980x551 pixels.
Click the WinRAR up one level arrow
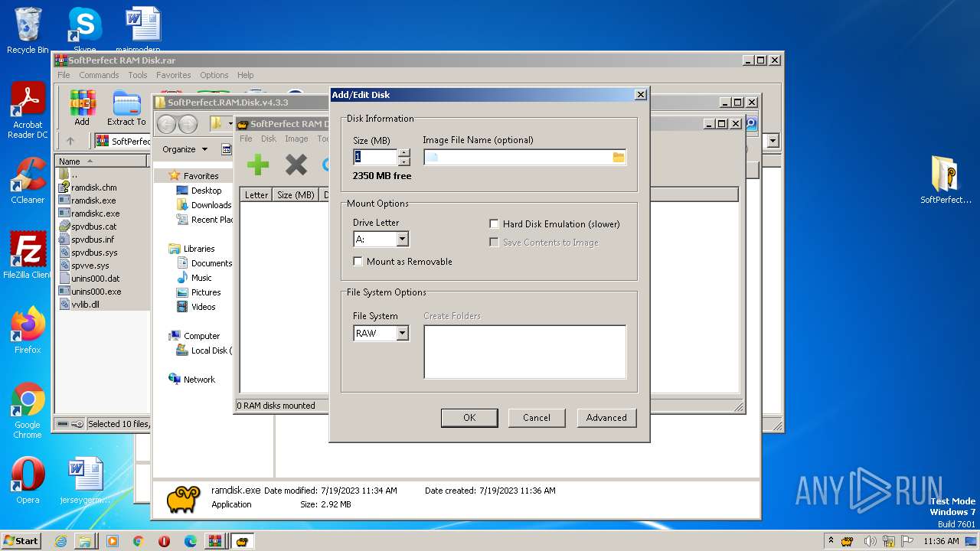[x=70, y=141]
